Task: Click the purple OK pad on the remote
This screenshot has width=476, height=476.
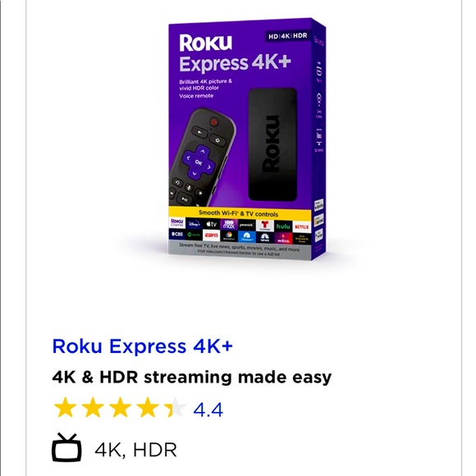Action: coord(199,162)
